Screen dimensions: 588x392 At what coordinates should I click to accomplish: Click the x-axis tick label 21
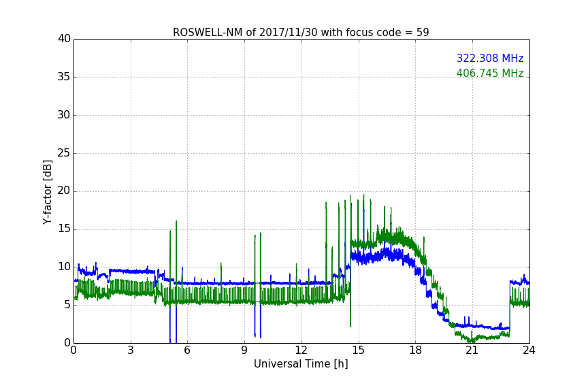[x=472, y=350]
